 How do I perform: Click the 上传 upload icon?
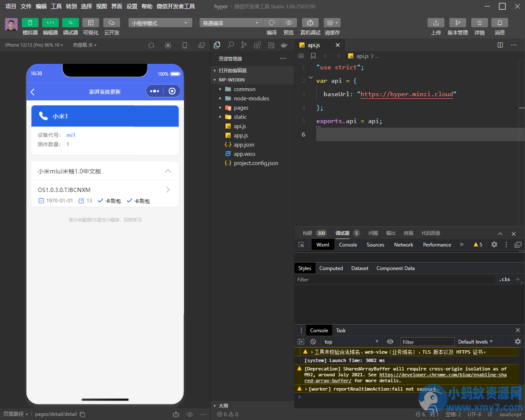[x=436, y=23]
